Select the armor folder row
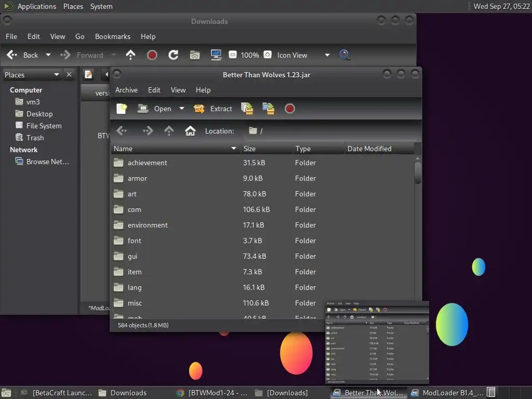The height and width of the screenshot is (399, 532). 262,179
